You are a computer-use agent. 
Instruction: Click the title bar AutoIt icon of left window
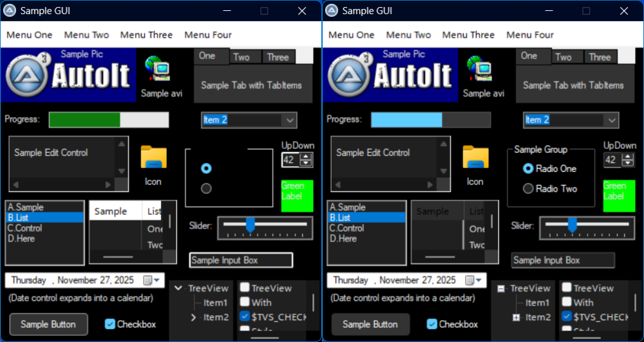10,11
